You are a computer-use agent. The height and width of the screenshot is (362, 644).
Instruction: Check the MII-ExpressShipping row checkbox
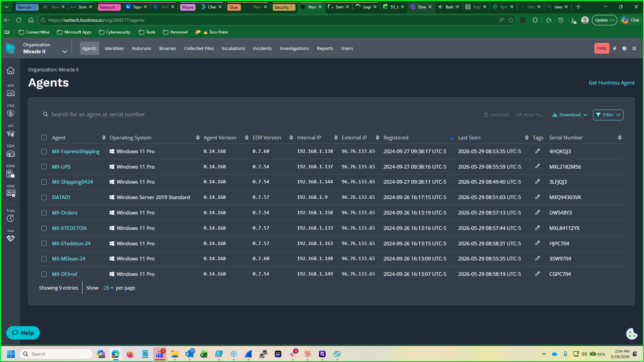44,152
